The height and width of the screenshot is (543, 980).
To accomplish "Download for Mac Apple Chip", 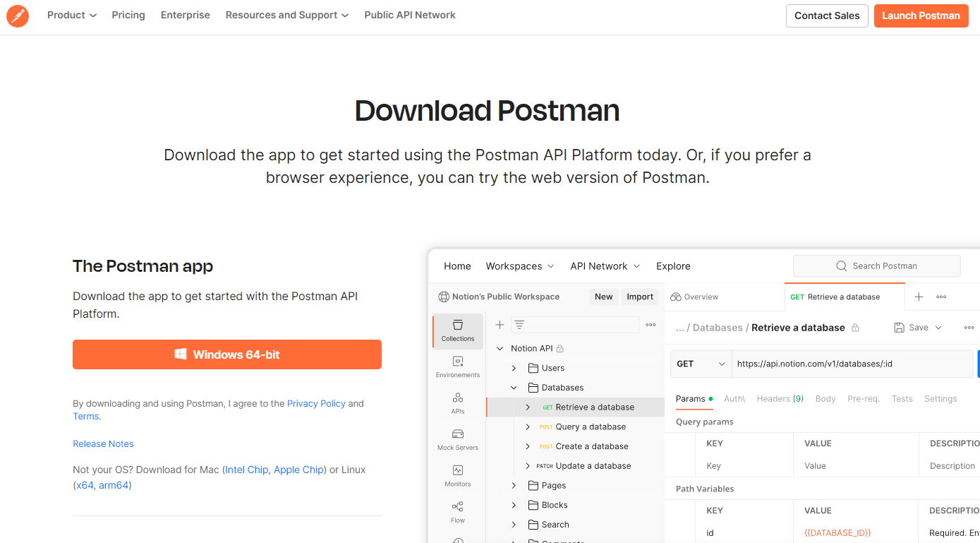I will pyautogui.click(x=298, y=470).
